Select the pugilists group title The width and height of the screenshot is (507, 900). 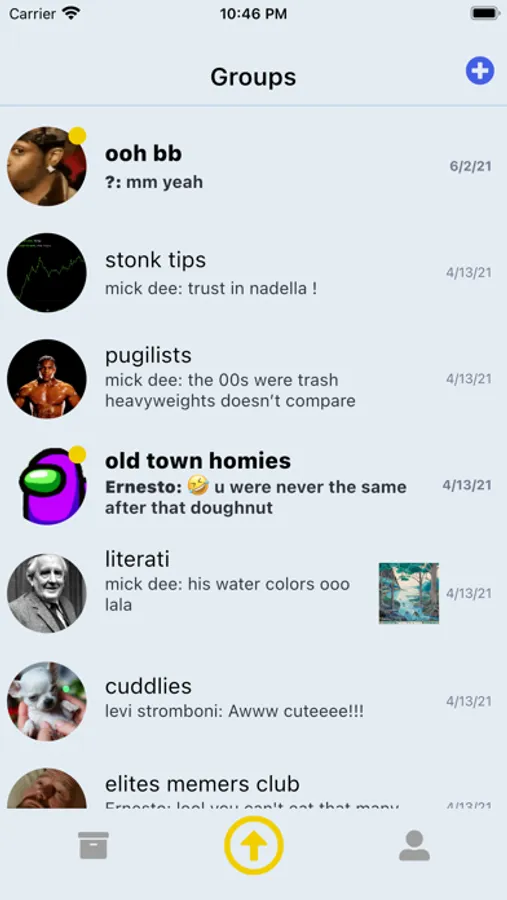(148, 355)
